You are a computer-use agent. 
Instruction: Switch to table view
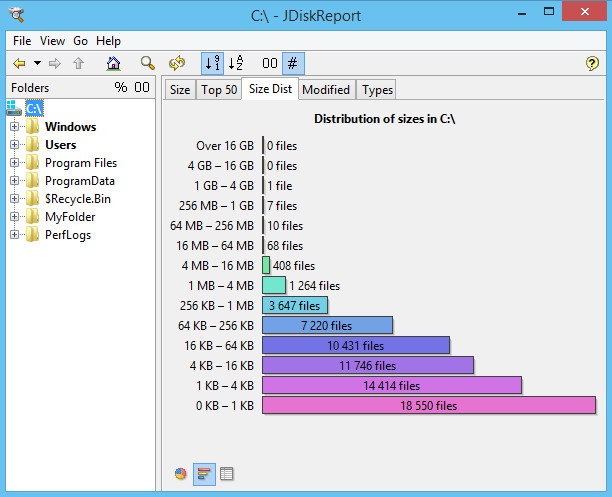coord(226,474)
